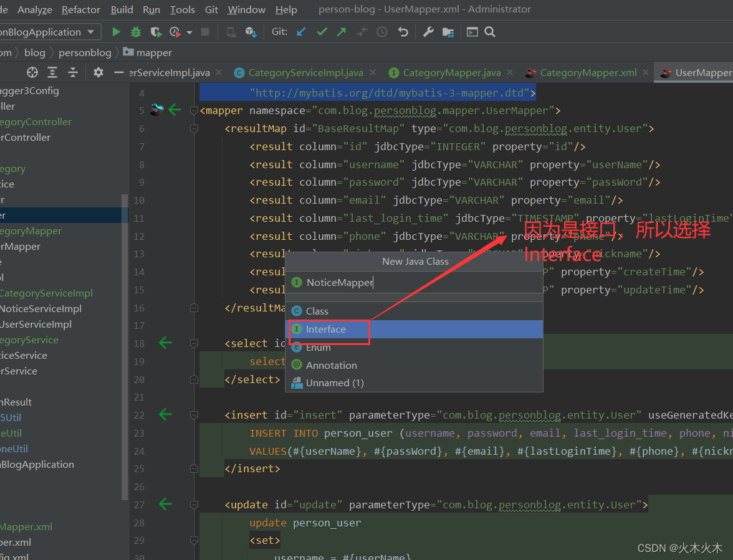Collapse the update tag fold at line 27
This screenshot has height=560, width=733.
tap(194, 505)
